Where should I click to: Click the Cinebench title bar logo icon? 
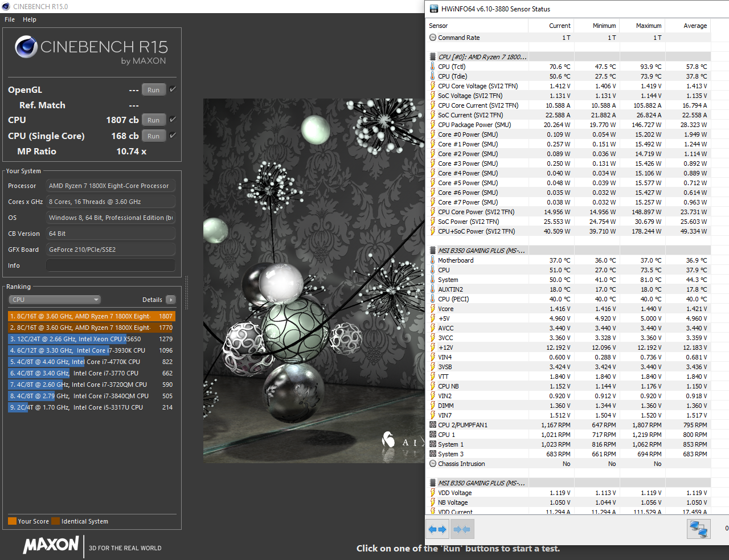coord(6,6)
